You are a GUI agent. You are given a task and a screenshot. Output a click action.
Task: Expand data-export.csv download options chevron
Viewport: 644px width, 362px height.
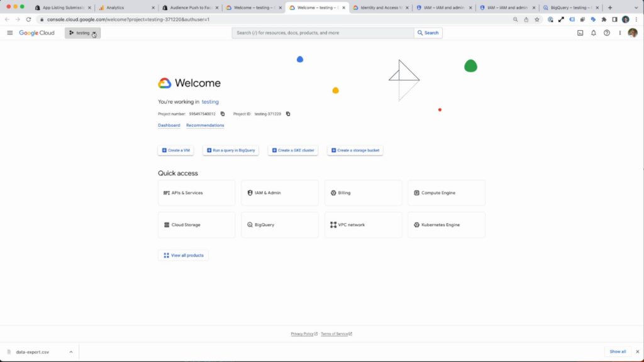coord(71,352)
